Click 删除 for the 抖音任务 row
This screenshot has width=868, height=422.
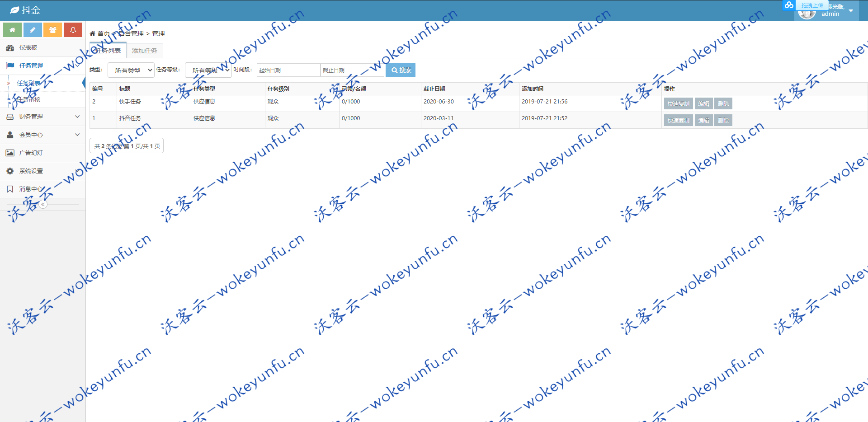click(x=723, y=120)
